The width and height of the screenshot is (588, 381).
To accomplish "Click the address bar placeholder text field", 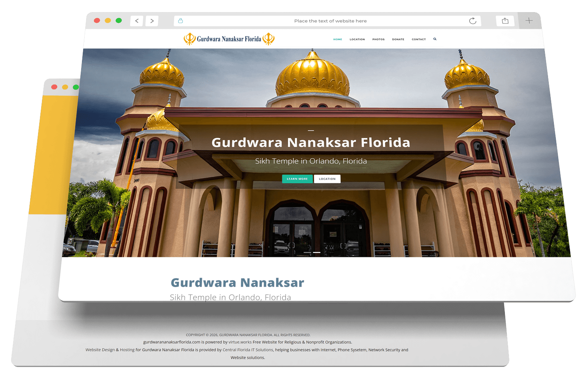I will (327, 21).
